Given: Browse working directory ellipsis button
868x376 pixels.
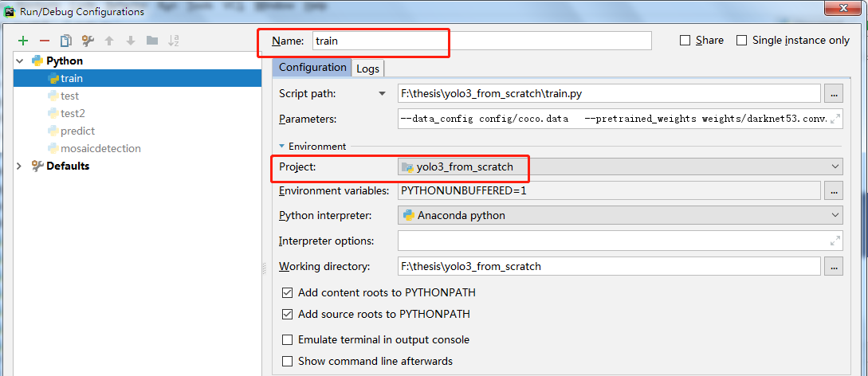Looking at the screenshot, I should [x=834, y=267].
